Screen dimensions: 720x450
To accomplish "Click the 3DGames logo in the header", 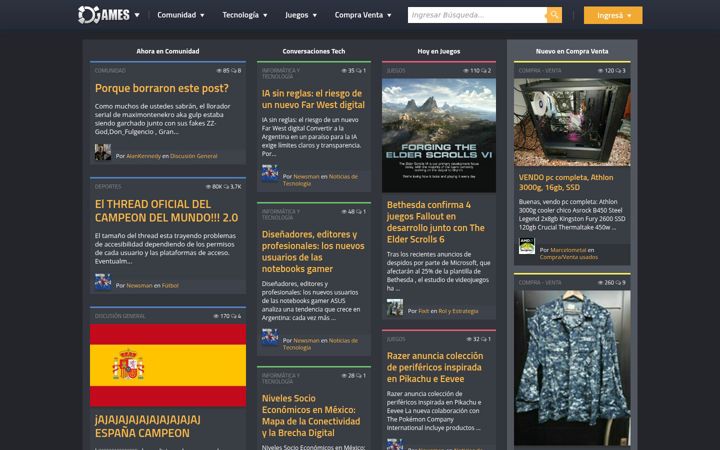I will click(104, 15).
